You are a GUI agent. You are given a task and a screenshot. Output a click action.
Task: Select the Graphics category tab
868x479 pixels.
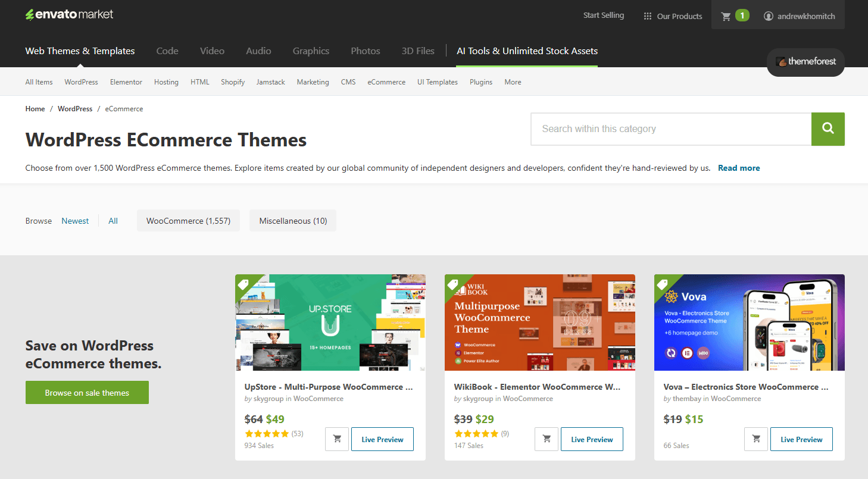(x=311, y=51)
